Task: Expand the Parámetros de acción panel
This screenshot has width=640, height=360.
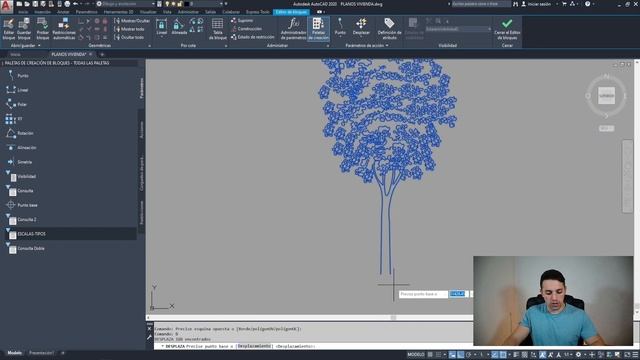Action: [x=367, y=46]
